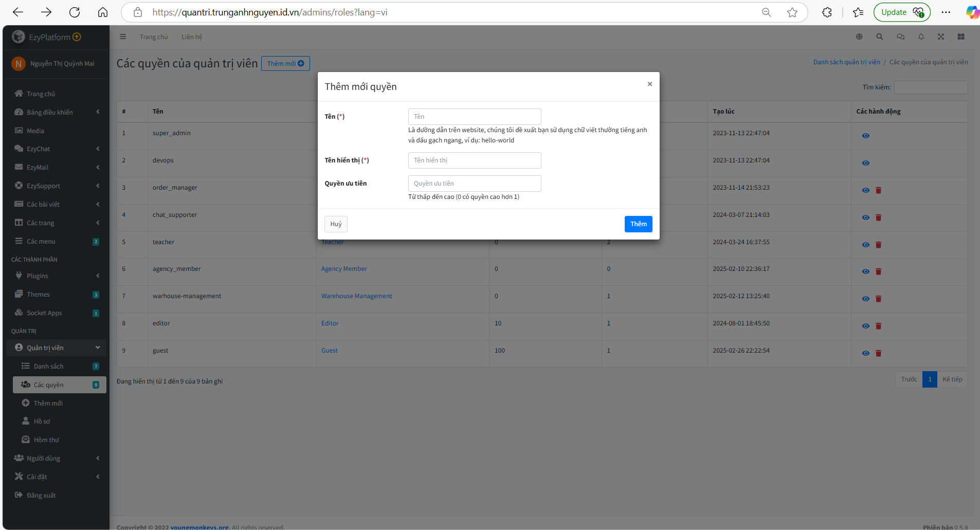Click browser refresh icon
This screenshot has width=980, height=530.
75,12
